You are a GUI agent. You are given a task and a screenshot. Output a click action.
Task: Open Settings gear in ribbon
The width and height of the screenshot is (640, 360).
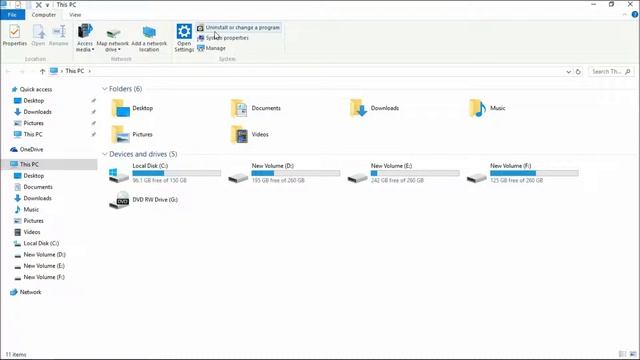click(x=184, y=38)
